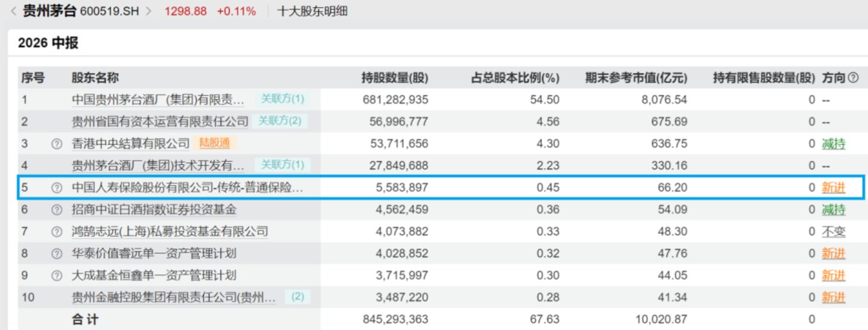Click question icon for 招商中证白酒指数 row
868x330 pixels.
pos(57,210)
